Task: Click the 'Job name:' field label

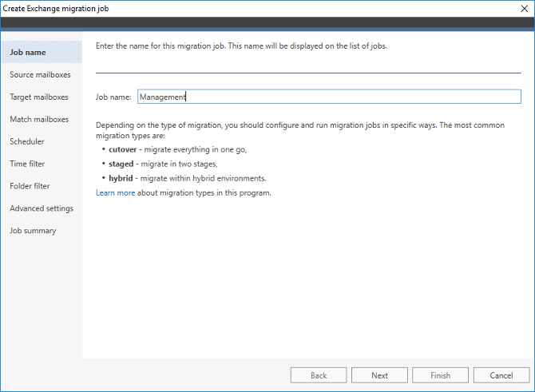Action: pyautogui.click(x=113, y=97)
